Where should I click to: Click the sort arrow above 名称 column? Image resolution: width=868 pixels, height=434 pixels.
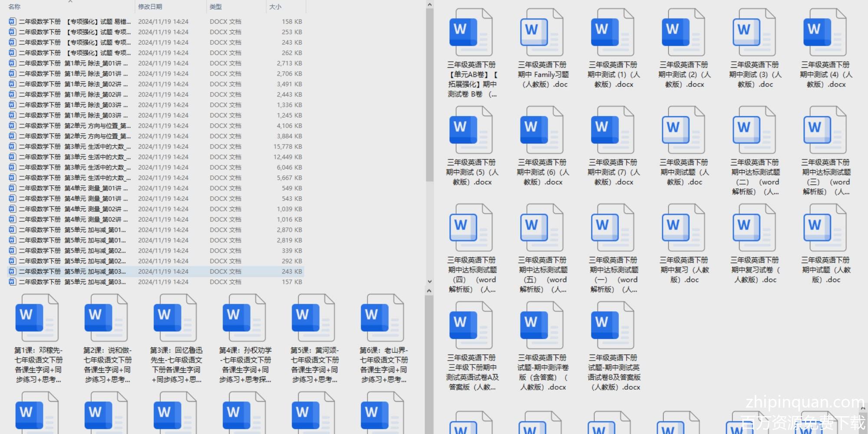pyautogui.click(x=70, y=2)
